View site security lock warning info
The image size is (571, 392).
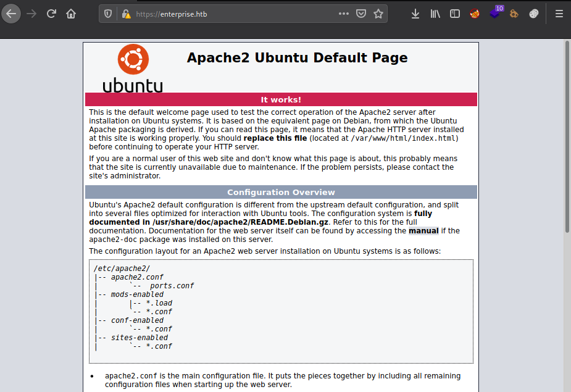(127, 14)
